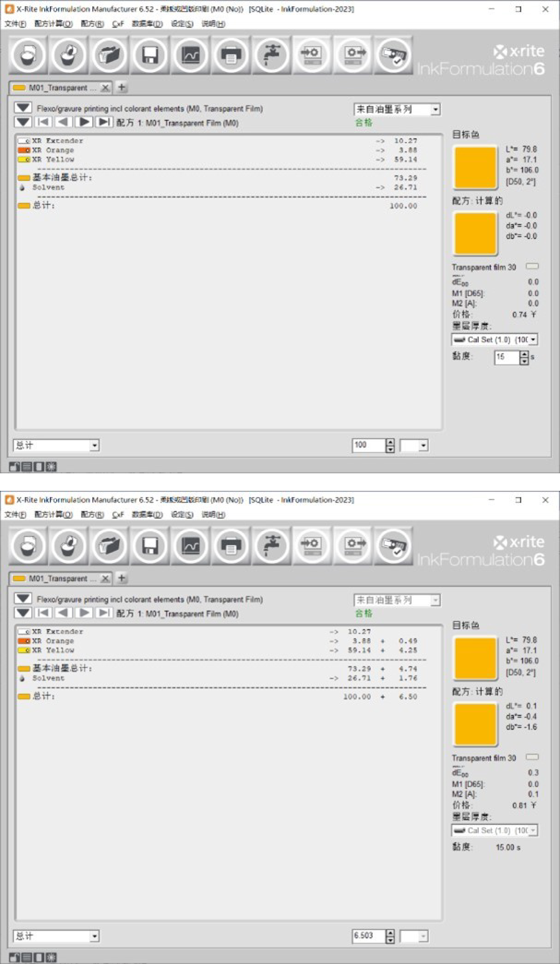Screen dimensions: 560x964
Task: Click the new formulation bucket icon in upper window
Action: point(28,55)
